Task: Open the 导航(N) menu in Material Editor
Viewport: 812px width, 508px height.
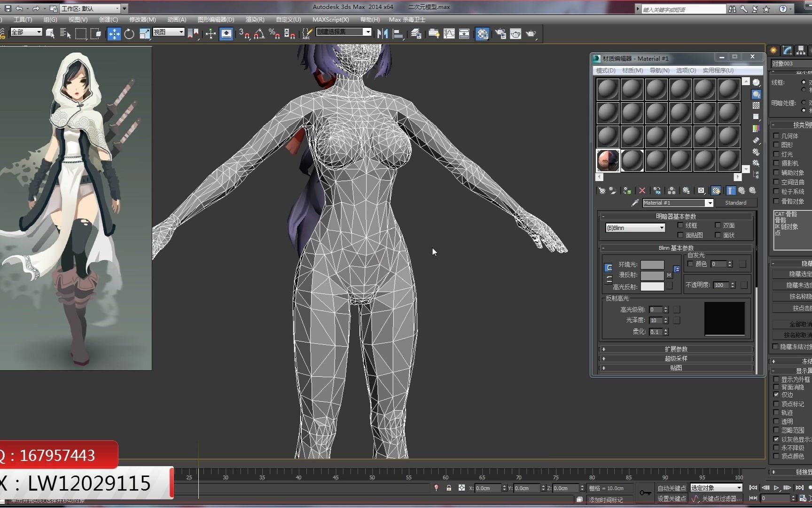Action: 659,71
